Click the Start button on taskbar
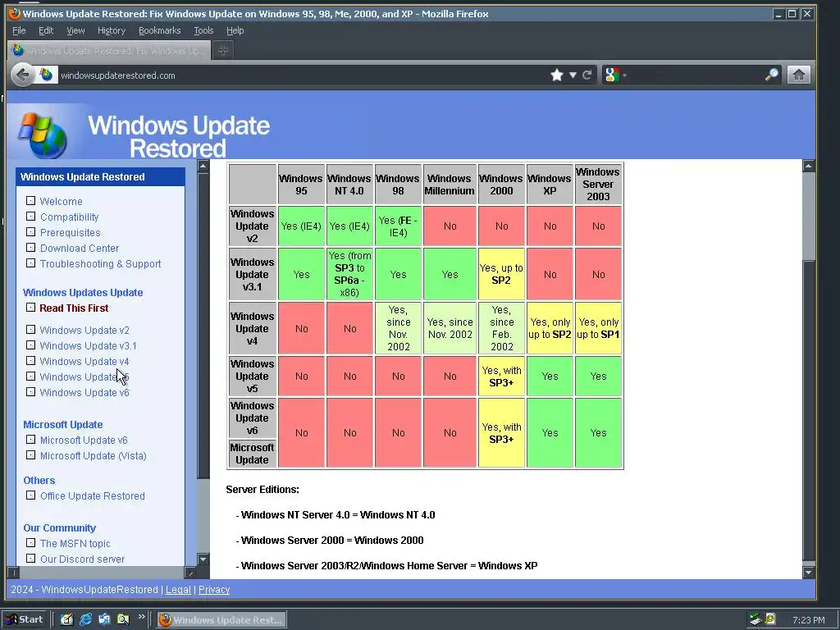840x630 pixels. tap(25, 619)
